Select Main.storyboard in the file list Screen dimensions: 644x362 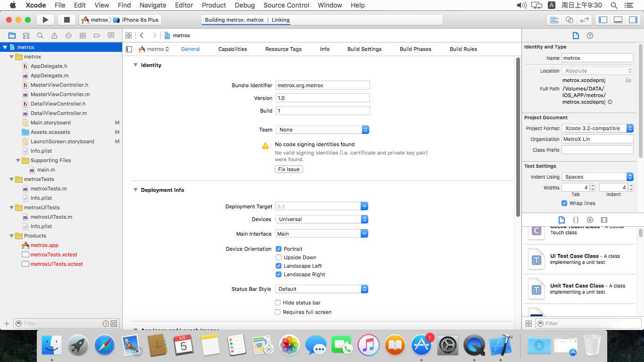click(50, 123)
